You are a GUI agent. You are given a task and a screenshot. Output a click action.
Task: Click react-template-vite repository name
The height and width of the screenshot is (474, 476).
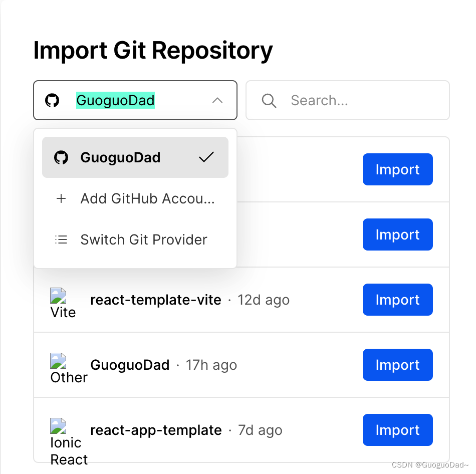(156, 300)
